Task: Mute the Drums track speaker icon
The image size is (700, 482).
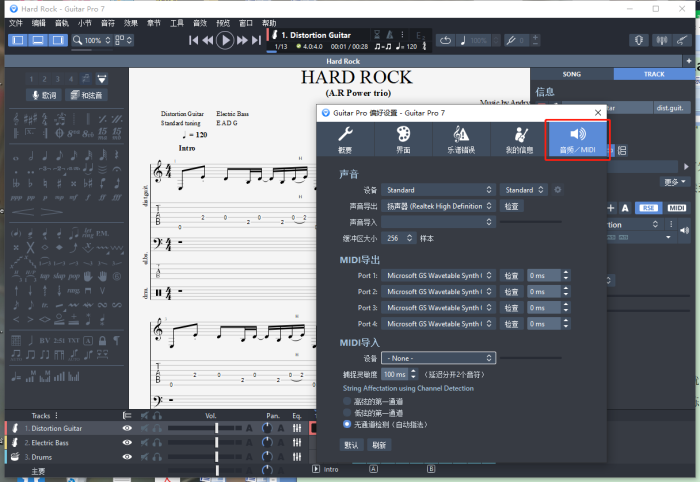Action: tap(143, 457)
